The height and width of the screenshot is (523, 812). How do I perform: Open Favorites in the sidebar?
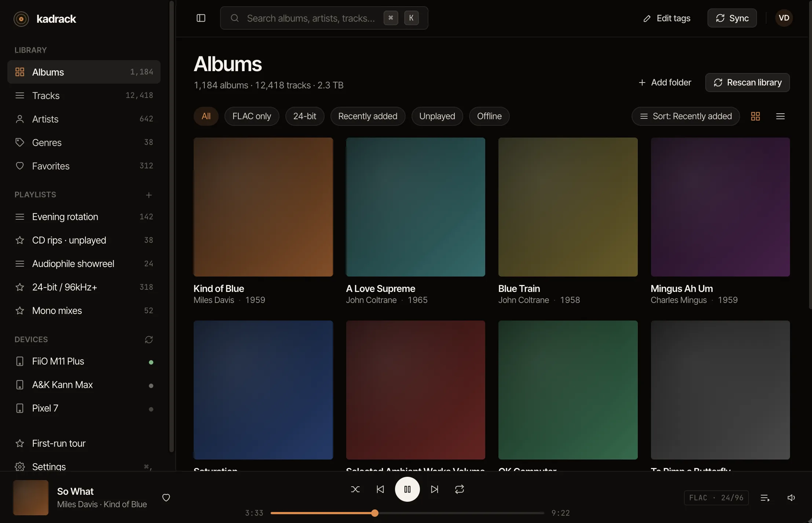click(x=84, y=166)
